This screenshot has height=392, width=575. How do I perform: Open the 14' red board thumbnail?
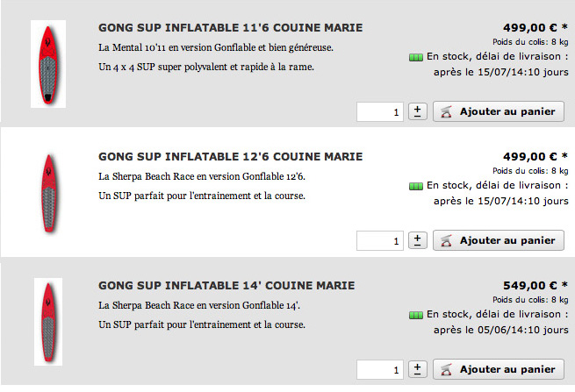pyautogui.click(x=48, y=322)
